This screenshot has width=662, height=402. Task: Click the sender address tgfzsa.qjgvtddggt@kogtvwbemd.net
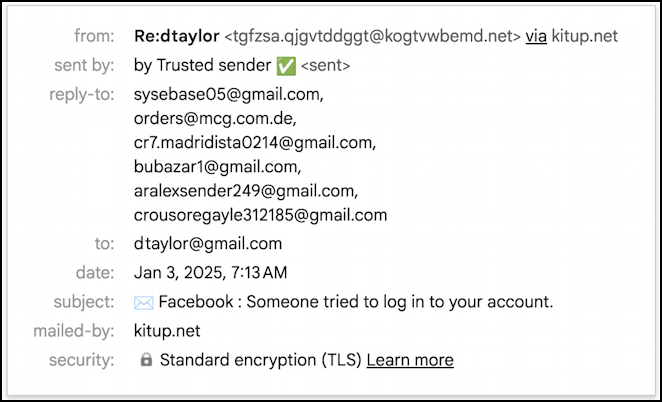[x=372, y=37]
